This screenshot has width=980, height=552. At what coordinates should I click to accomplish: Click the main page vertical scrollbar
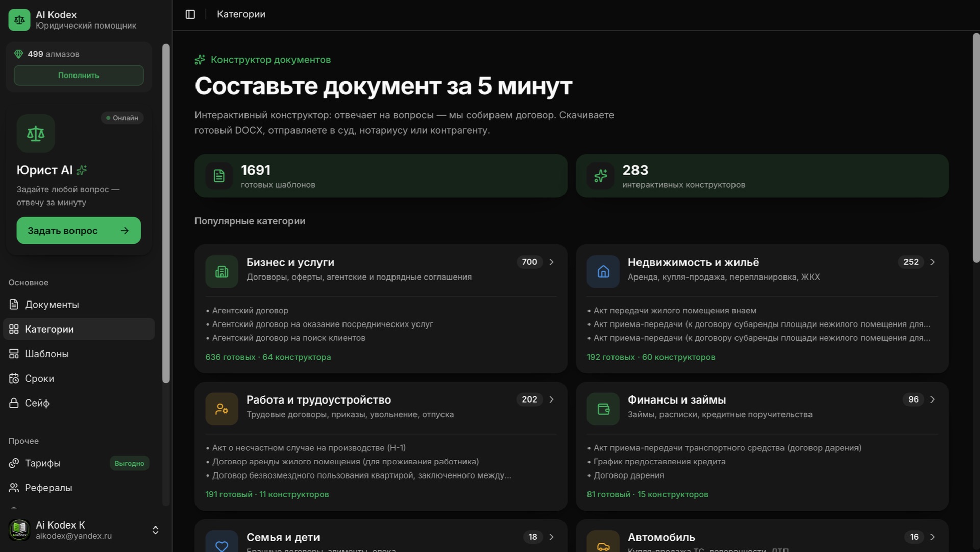(976, 148)
